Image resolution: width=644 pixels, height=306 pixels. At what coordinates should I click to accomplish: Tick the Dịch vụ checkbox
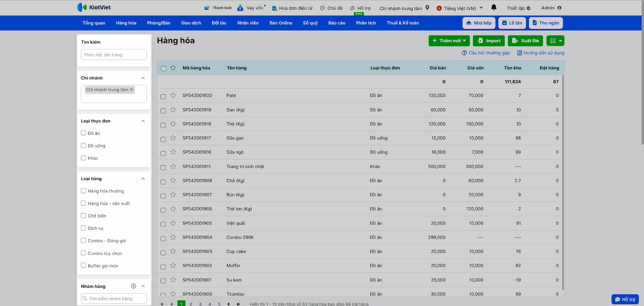coord(83,228)
